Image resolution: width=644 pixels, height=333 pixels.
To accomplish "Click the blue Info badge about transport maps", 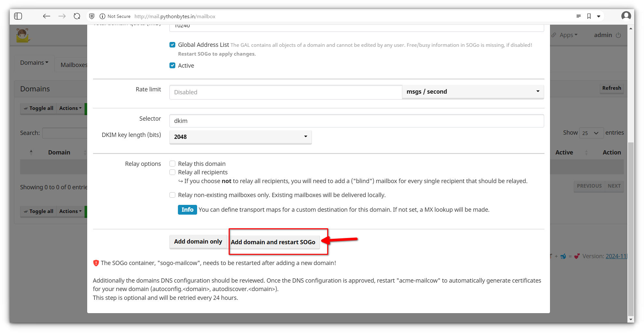I will tap(187, 209).
